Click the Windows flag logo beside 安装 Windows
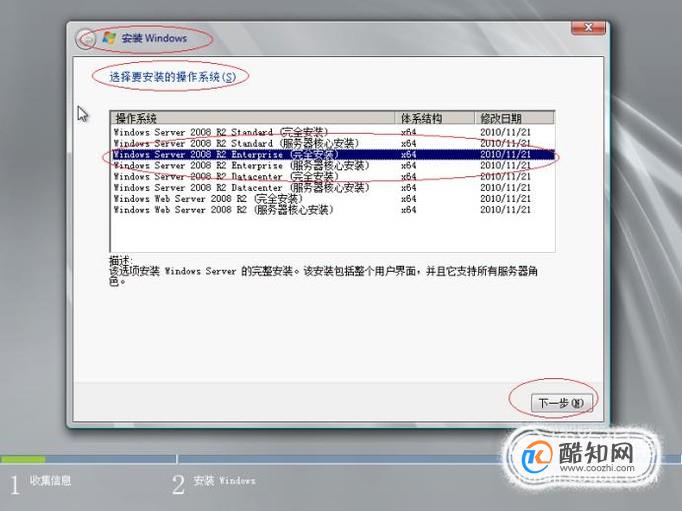The image size is (682, 511). tap(109, 38)
